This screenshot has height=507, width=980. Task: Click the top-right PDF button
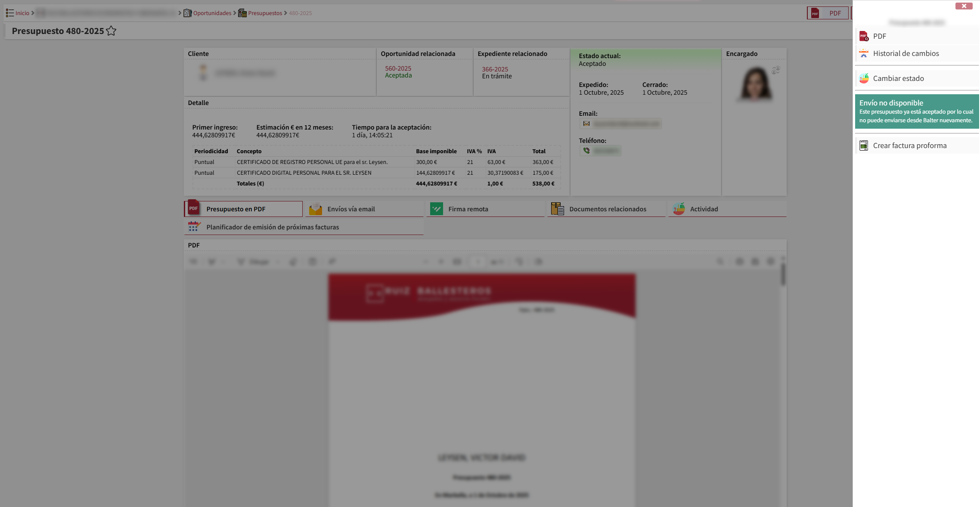[x=828, y=13]
